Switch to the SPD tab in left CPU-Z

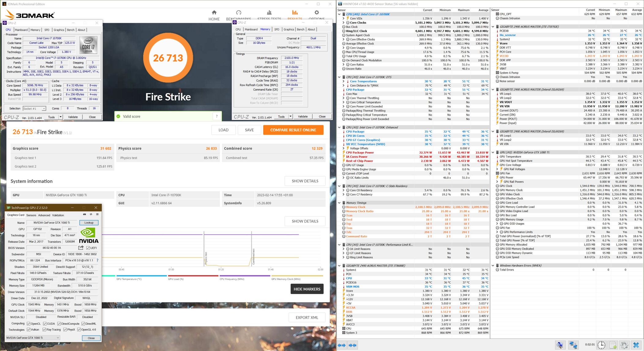(x=47, y=30)
